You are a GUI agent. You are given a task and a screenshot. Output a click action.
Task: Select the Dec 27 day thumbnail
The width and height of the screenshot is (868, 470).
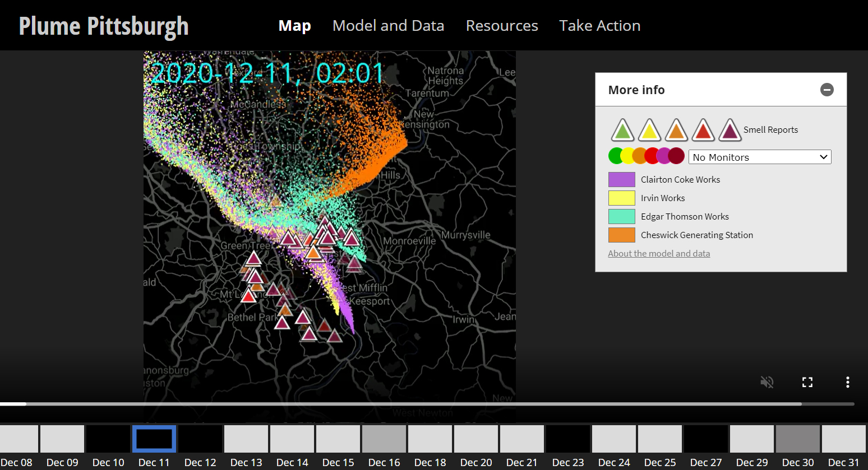706,439
